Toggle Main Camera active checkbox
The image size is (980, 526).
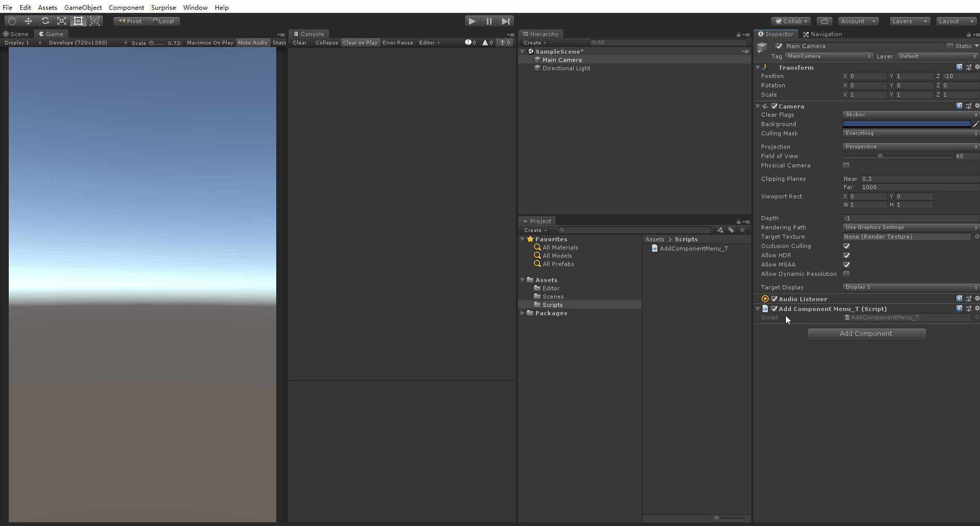pyautogui.click(x=779, y=46)
